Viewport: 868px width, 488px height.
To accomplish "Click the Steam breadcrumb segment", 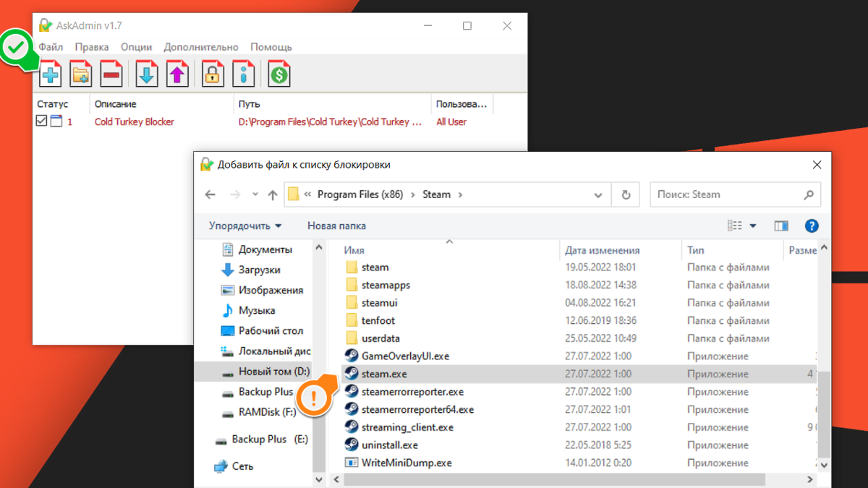I will click(x=436, y=194).
